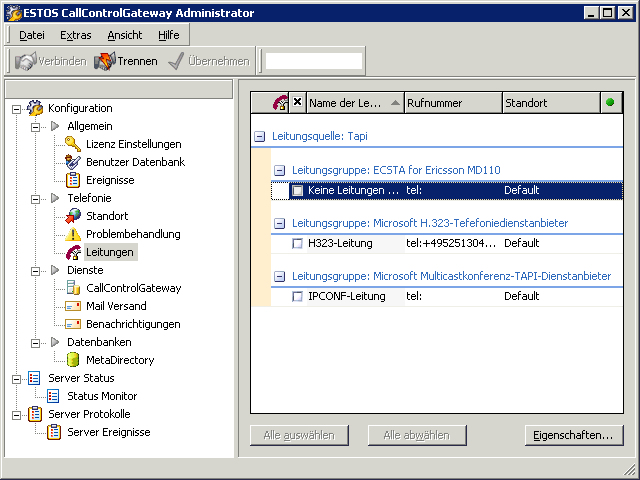Click the X column header icon
Image resolution: width=640 pixels, height=480 pixels.
point(298,102)
